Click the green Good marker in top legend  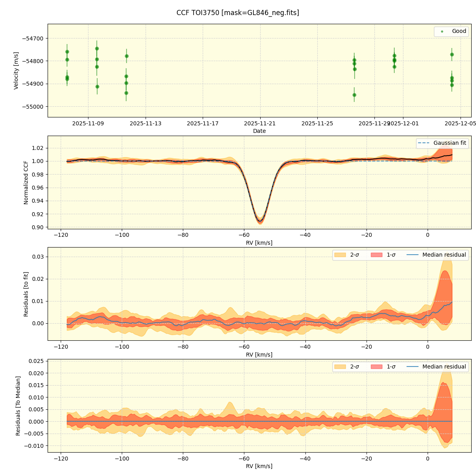point(442,31)
